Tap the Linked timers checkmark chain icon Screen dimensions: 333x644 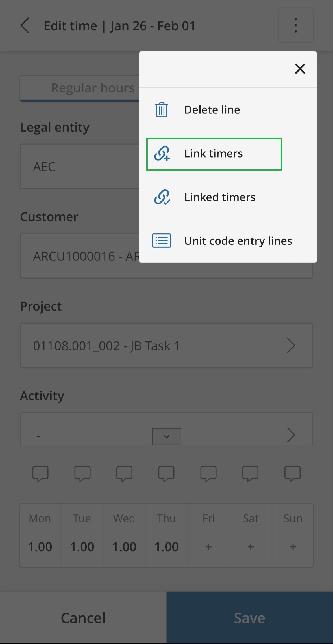(162, 197)
